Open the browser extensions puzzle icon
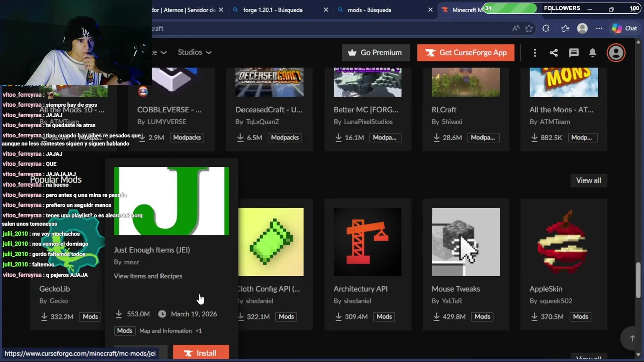 coord(546,29)
